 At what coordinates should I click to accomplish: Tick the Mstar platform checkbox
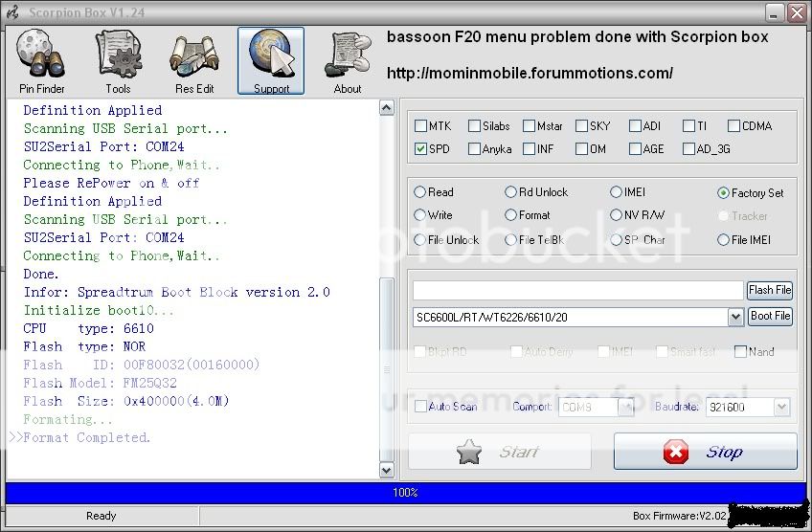pyautogui.click(x=529, y=125)
